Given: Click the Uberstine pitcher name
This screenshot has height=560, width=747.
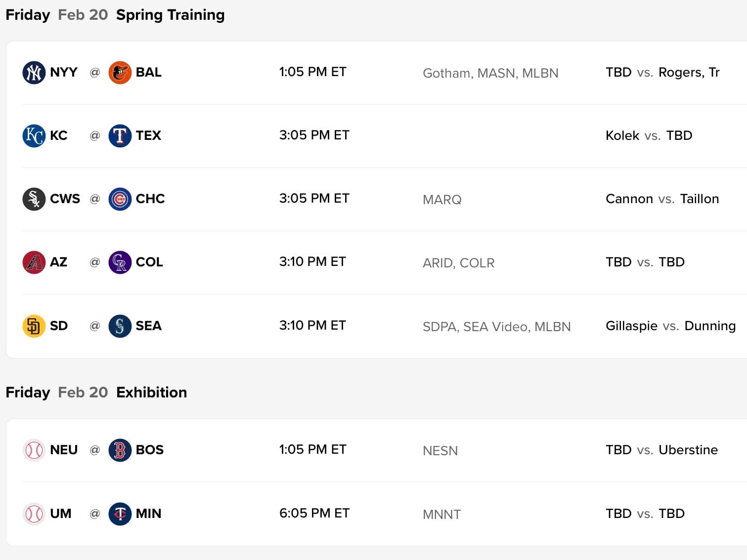Looking at the screenshot, I should pos(688,450).
